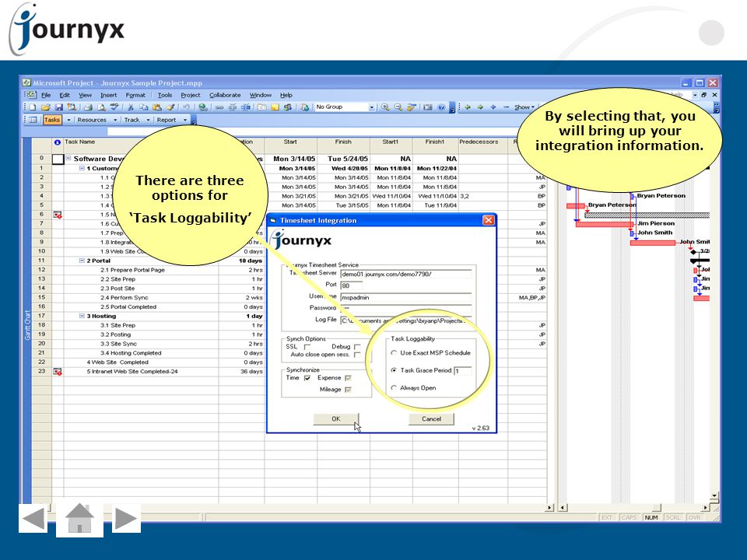Click the Show Subtasks plus icon
The image size is (747, 560).
coord(493,107)
